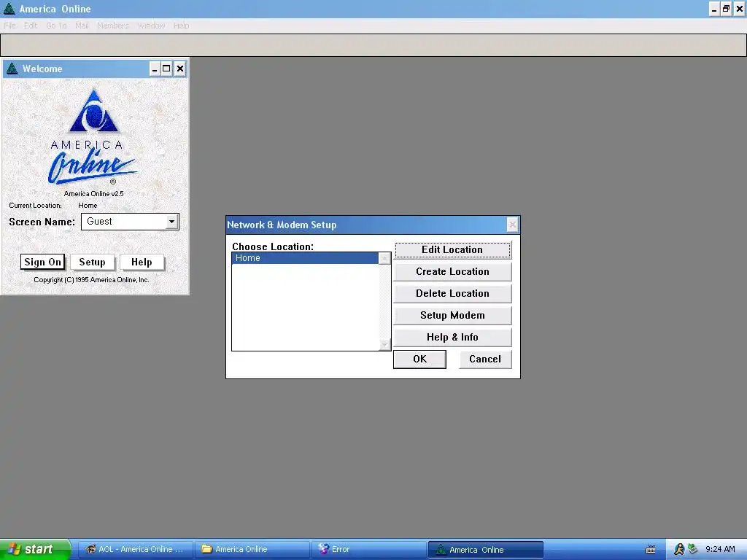
Task: Switch to Error taskbar item
Action: click(369, 549)
